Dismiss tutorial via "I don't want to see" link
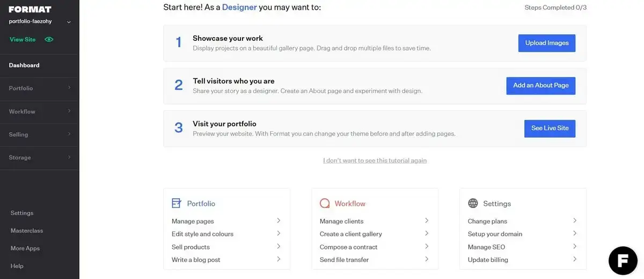 (375, 160)
